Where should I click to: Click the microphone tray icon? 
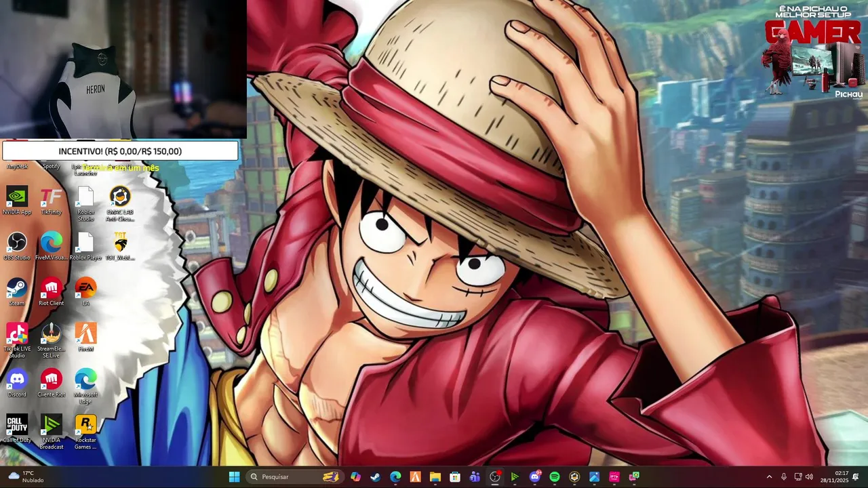[784, 477]
